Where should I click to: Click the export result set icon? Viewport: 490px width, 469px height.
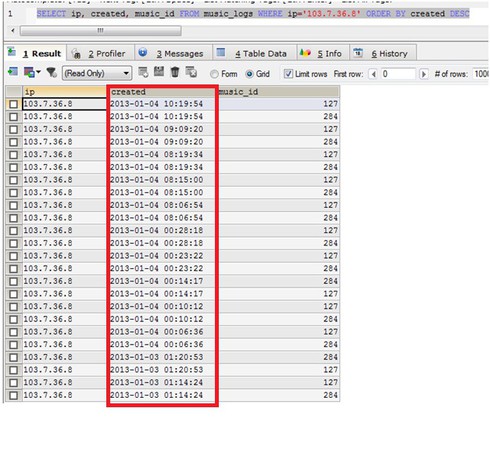[13, 71]
